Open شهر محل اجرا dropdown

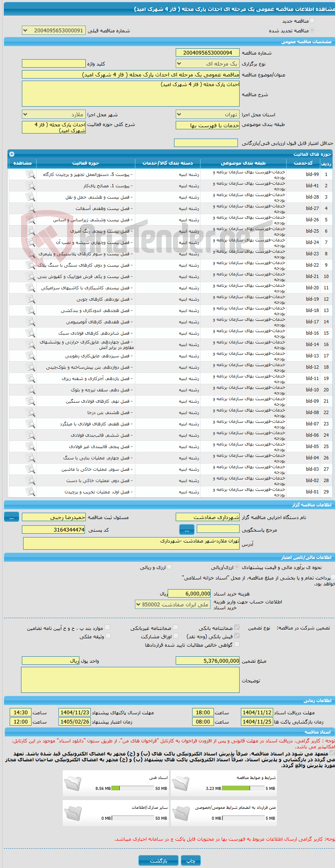click(54, 114)
